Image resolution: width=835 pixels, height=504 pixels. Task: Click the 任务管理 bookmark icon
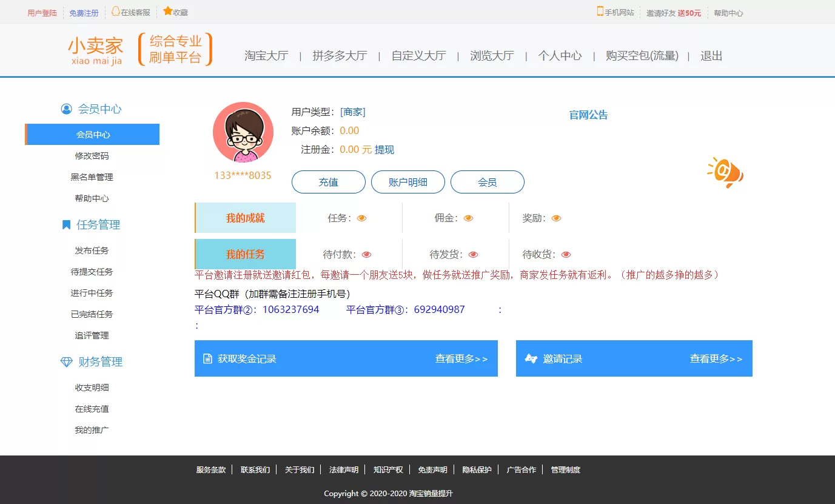click(x=65, y=224)
